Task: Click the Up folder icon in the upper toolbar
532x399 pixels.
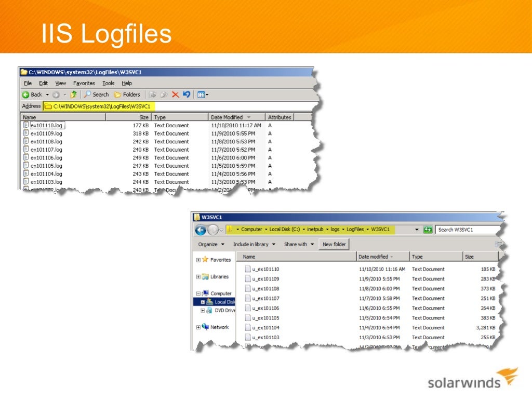Action: tap(74, 95)
